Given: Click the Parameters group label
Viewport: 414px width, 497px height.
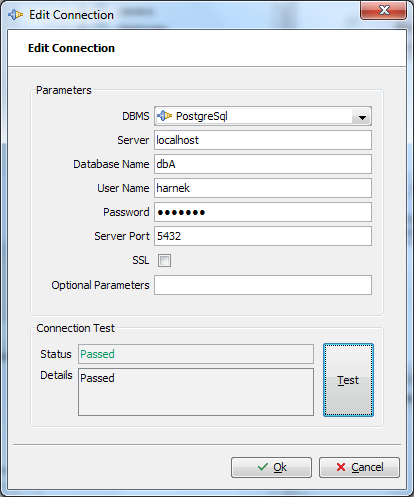Looking at the screenshot, I should [64, 90].
